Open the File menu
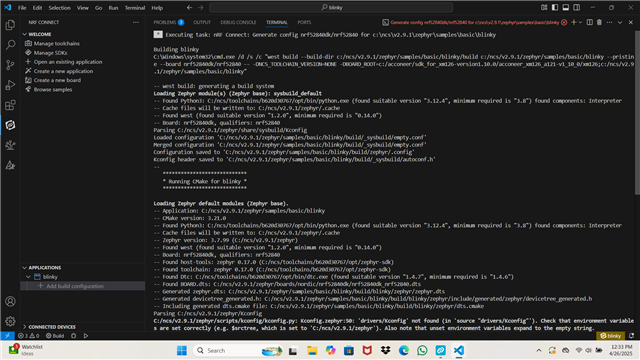The image size is (640, 360). [22, 8]
